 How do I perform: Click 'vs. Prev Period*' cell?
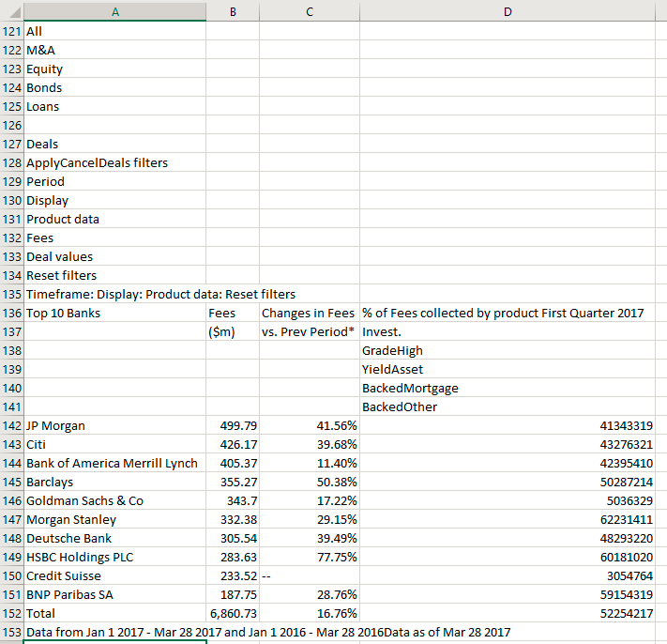[x=310, y=331]
